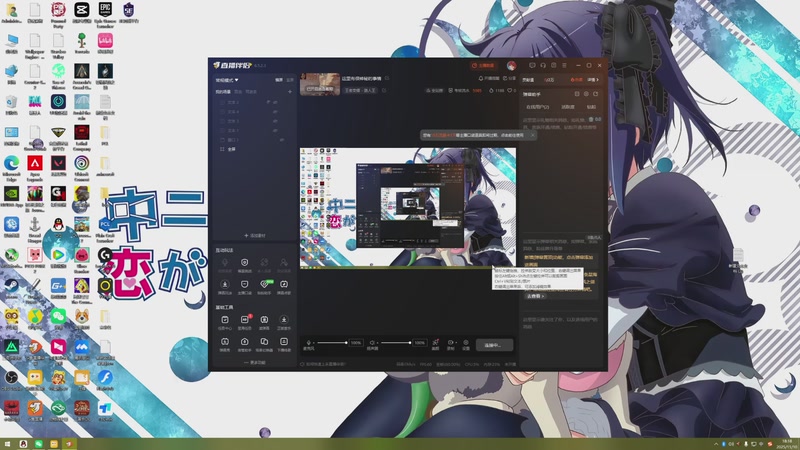Switch to the 活跃度 tab

point(568,107)
